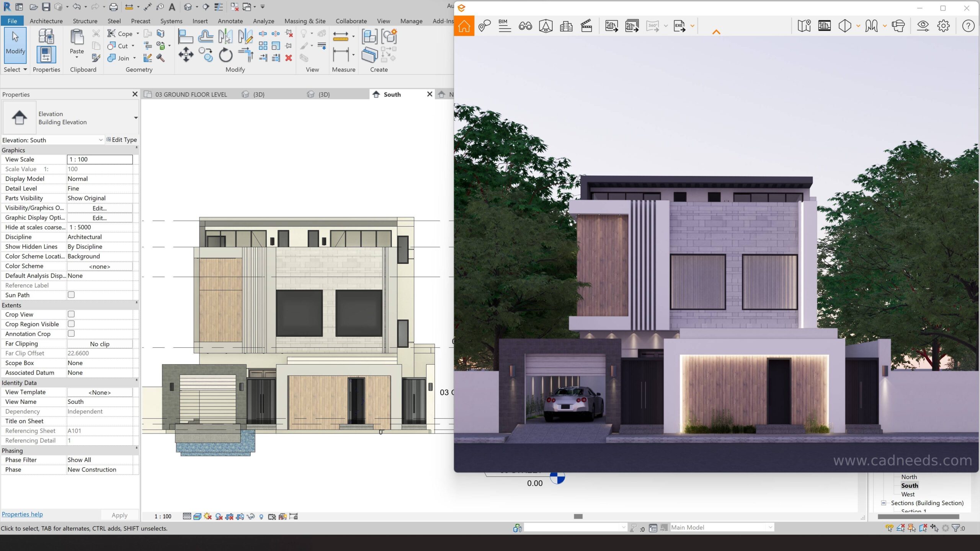The image size is (980, 551).
Task: Click Edit Type button
Action: coord(121,140)
